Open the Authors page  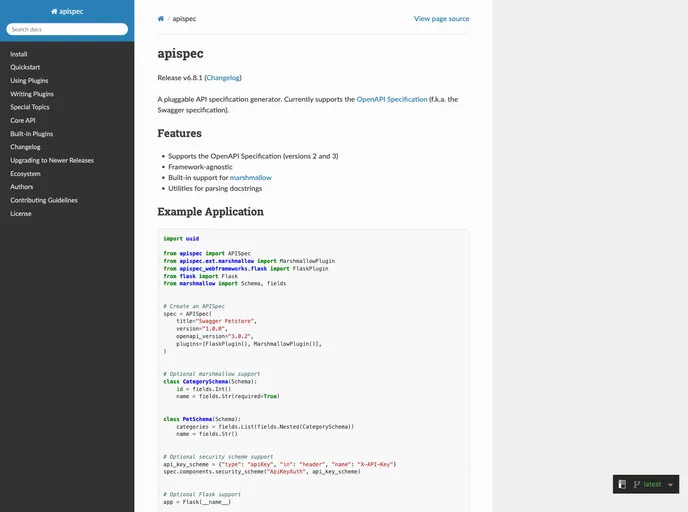click(22, 187)
